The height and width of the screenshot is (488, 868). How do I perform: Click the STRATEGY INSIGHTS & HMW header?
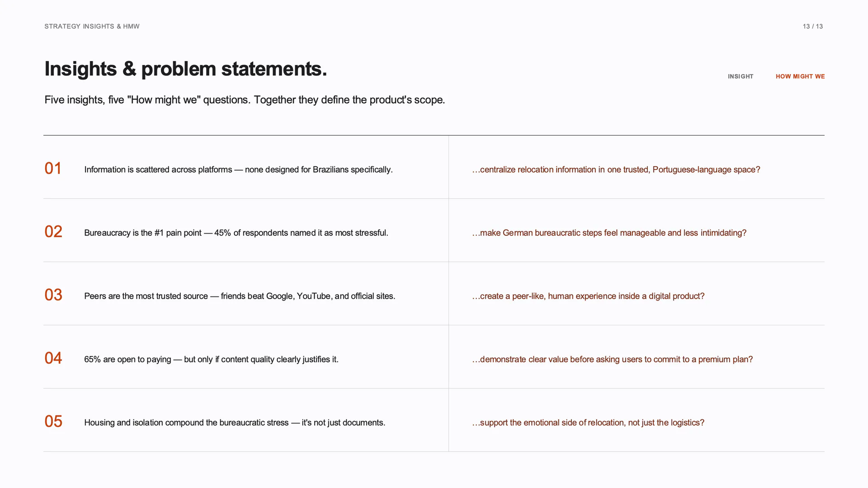pyautogui.click(x=92, y=26)
